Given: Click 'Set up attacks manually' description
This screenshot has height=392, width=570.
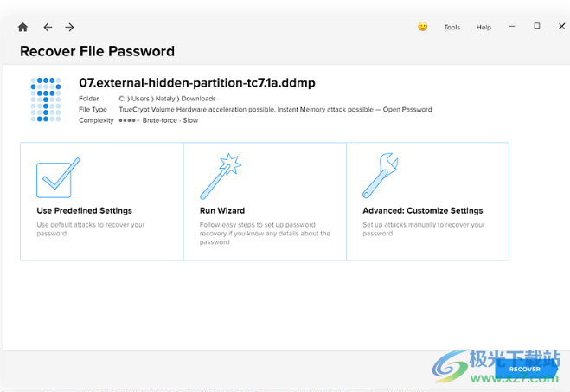Looking at the screenshot, I should coord(424,229).
